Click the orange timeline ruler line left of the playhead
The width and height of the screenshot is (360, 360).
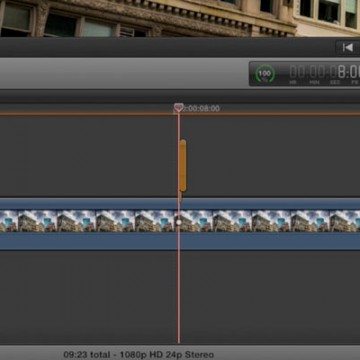(x=87, y=114)
